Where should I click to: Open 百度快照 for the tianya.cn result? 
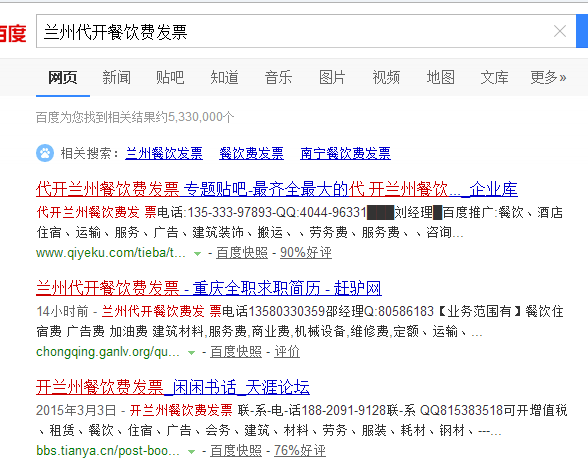point(236,451)
